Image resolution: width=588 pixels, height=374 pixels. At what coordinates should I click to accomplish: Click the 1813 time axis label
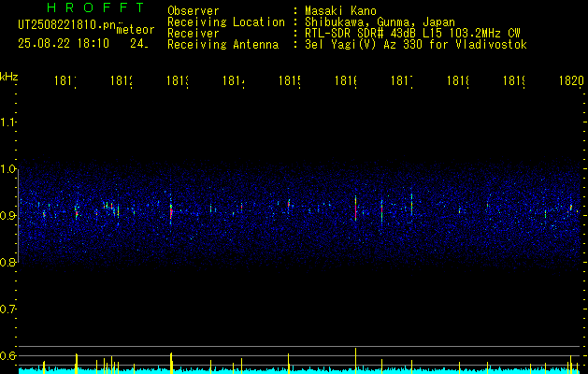(x=178, y=80)
